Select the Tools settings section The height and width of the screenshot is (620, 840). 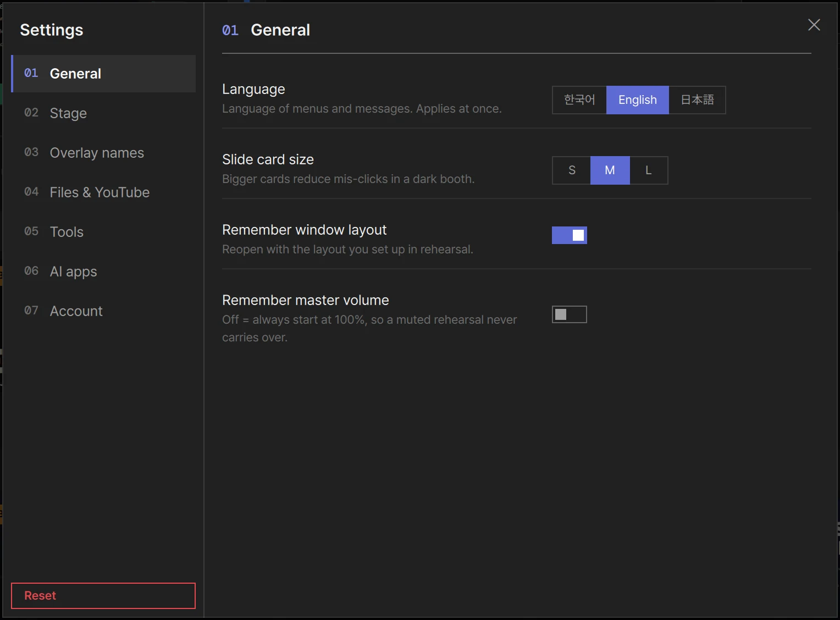[x=103, y=232]
